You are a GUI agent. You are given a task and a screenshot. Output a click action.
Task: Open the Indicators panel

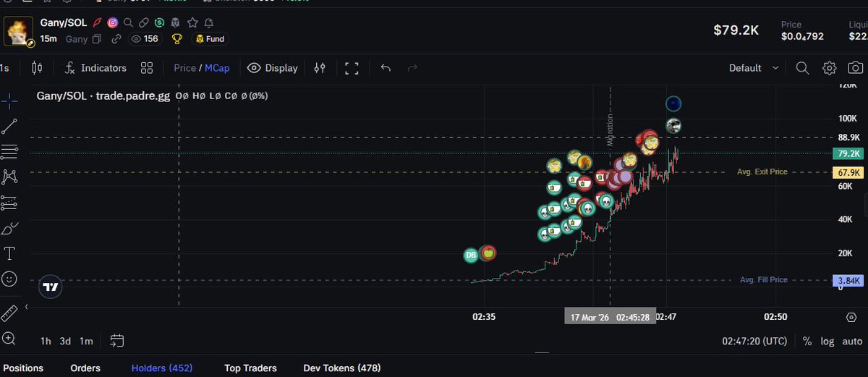(x=95, y=68)
